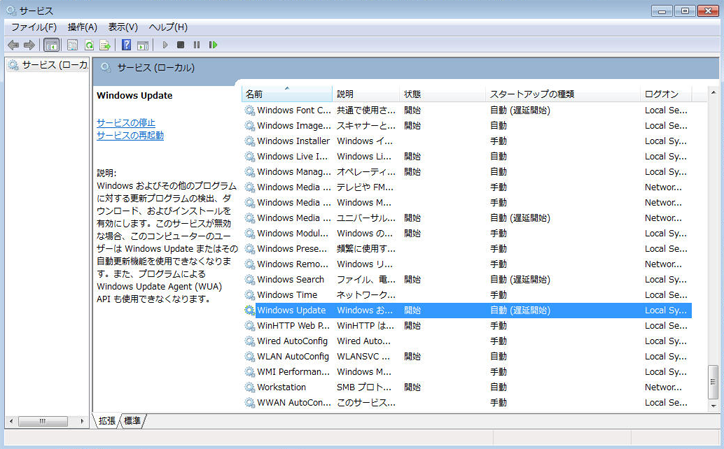Toggle the console tree show/hide icon
Image resolution: width=724 pixels, height=449 pixels.
pos(51,45)
